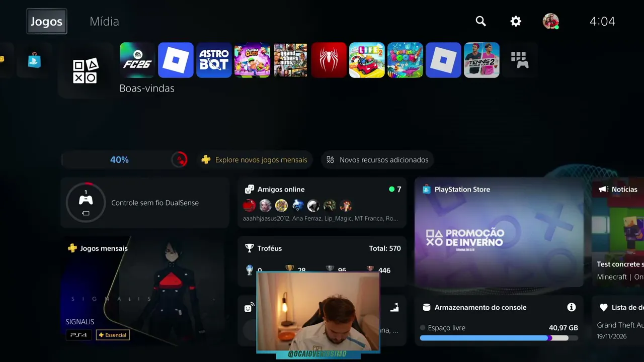The image size is (644, 362).
Task: Launch EA FC26 from the game row
Action: tap(137, 60)
